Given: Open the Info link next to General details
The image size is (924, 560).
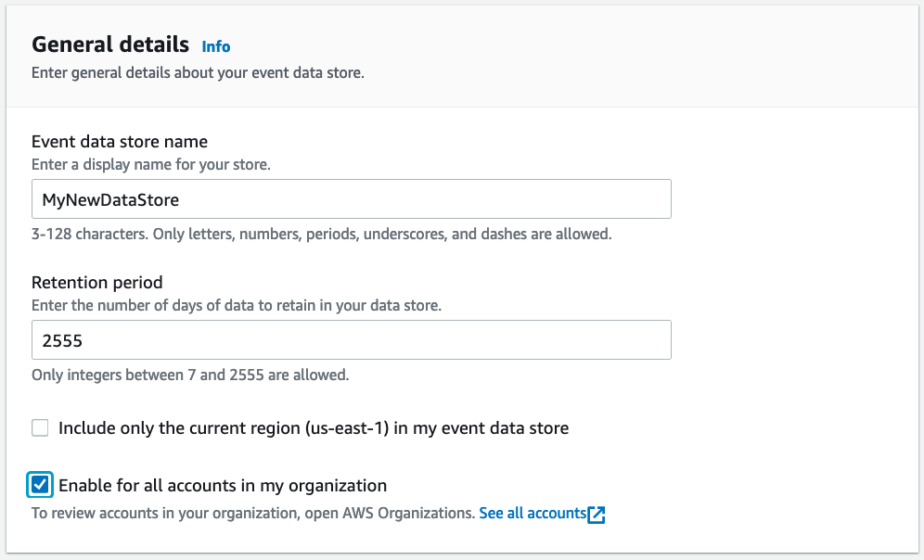Looking at the screenshot, I should (215, 45).
